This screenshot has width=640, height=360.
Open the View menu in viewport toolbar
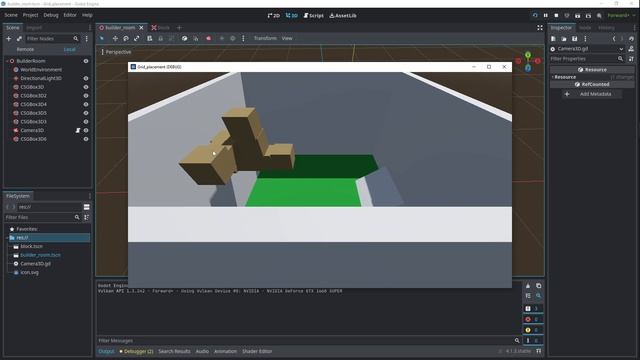(287, 38)
